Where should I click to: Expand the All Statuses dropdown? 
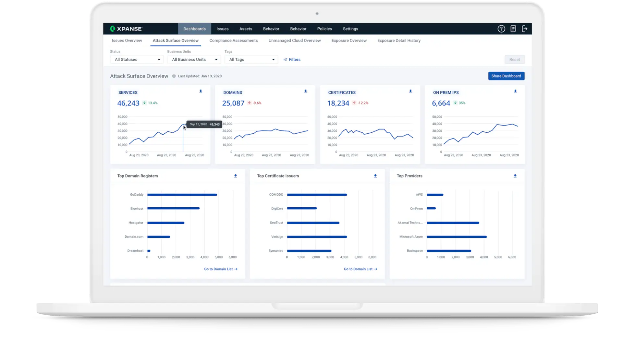point(137,60)
